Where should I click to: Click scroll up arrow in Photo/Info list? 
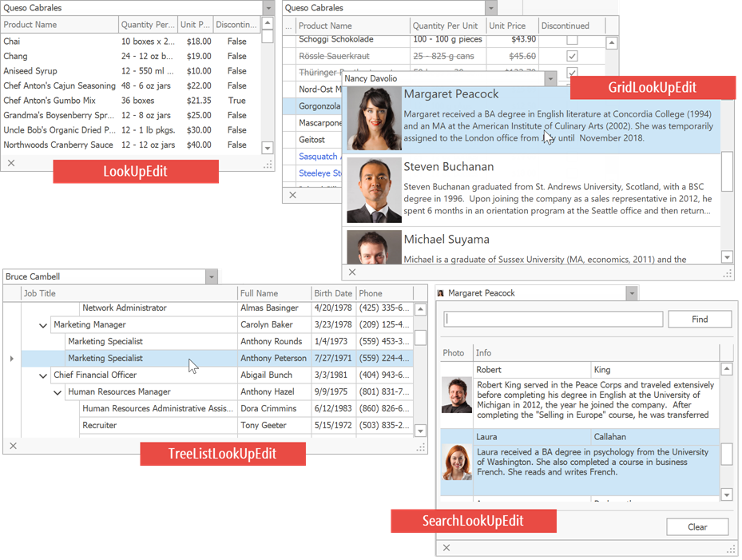click(x=728, y=369)
